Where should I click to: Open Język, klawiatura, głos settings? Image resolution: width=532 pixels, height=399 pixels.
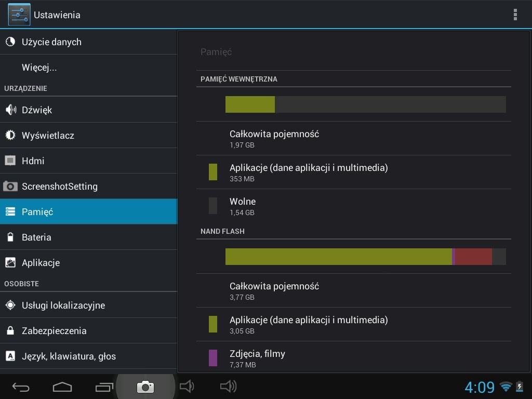[x=88, y=356]
